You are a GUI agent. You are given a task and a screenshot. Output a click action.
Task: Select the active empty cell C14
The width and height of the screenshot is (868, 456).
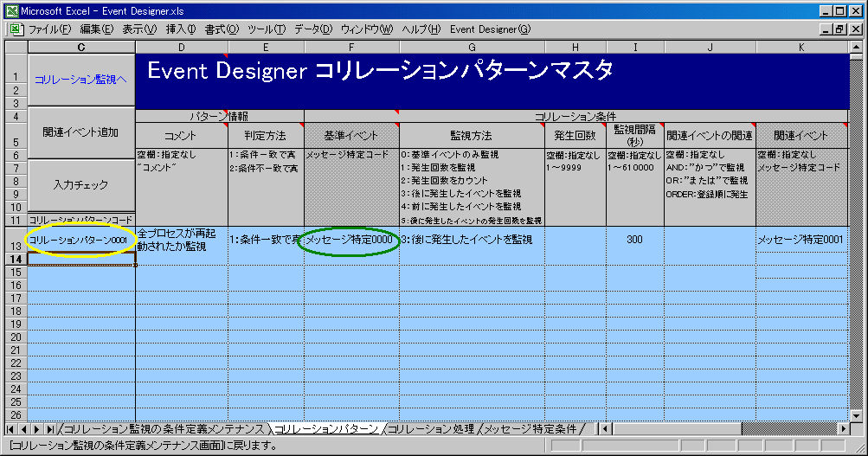pos(80,259)
